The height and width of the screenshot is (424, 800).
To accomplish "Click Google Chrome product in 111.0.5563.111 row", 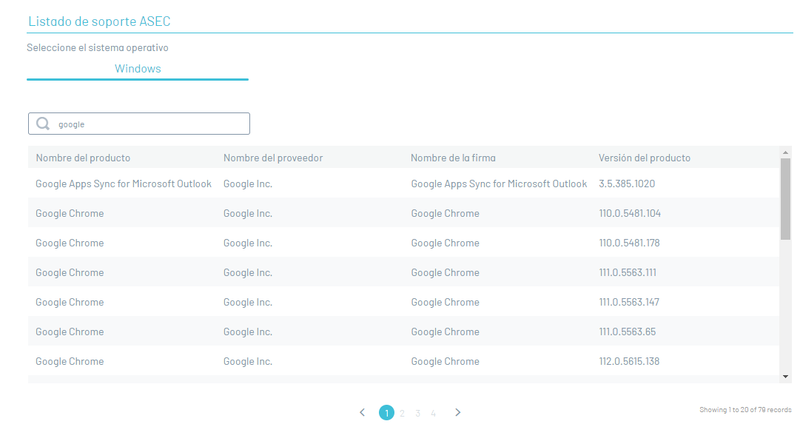I will [69, 272].
